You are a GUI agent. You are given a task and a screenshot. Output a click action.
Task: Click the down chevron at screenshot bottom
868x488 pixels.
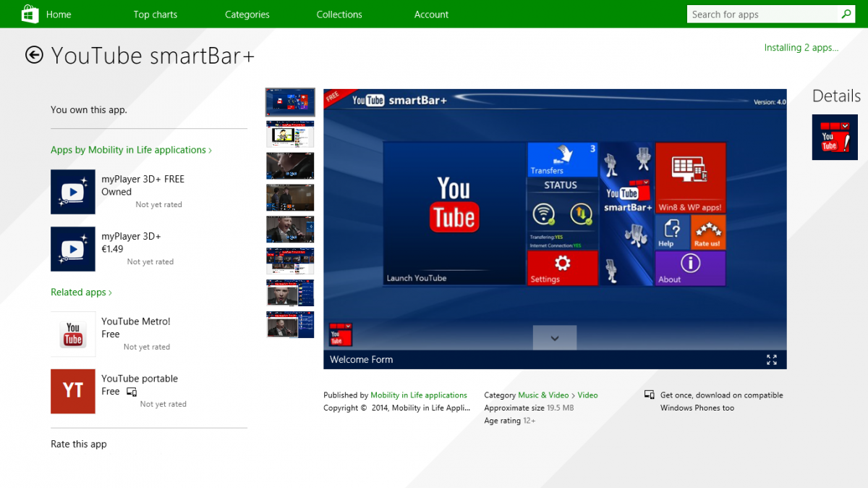click(555, 338)
